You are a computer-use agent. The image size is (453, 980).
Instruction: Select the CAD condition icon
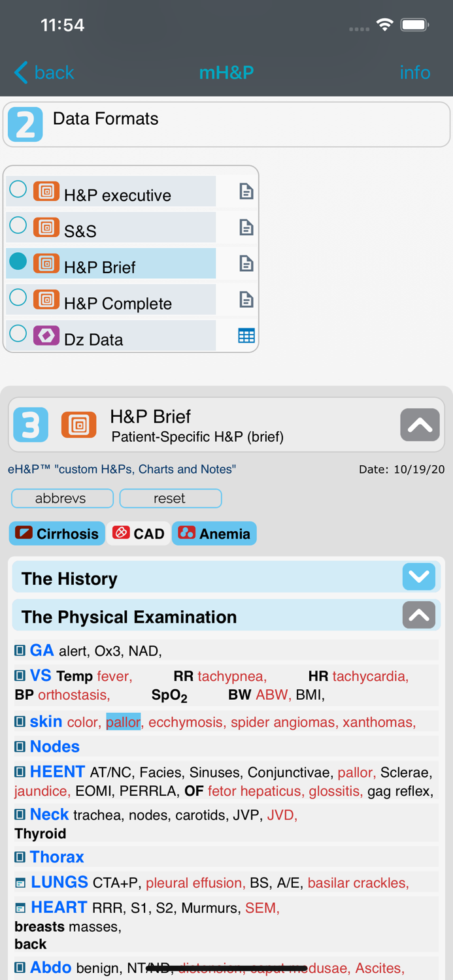[120, 532]
